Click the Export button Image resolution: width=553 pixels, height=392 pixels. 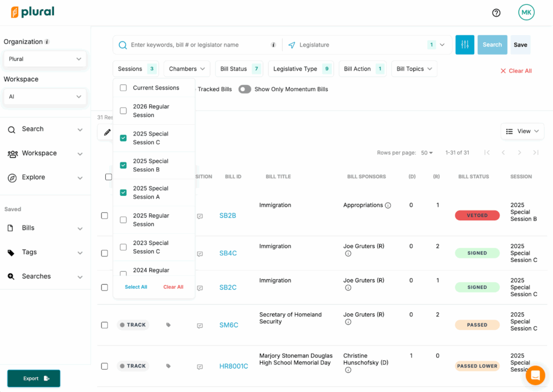pyautogui.click(x=33, y=379)
